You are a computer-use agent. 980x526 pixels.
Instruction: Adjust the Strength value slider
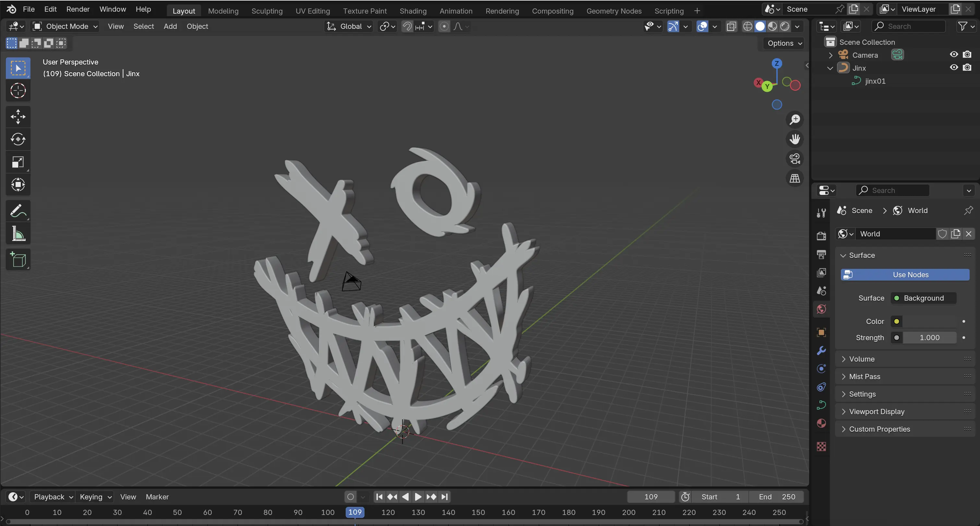click(x=929, y=338)
